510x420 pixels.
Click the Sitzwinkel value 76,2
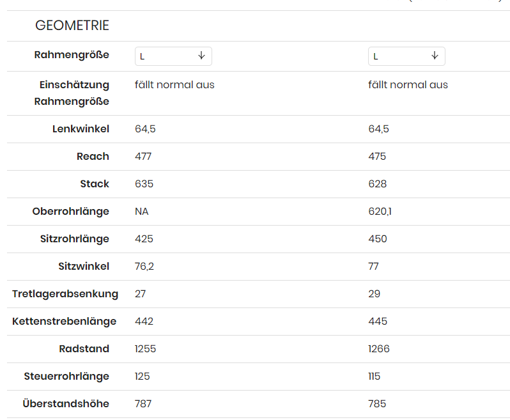(x=144, y=267)
